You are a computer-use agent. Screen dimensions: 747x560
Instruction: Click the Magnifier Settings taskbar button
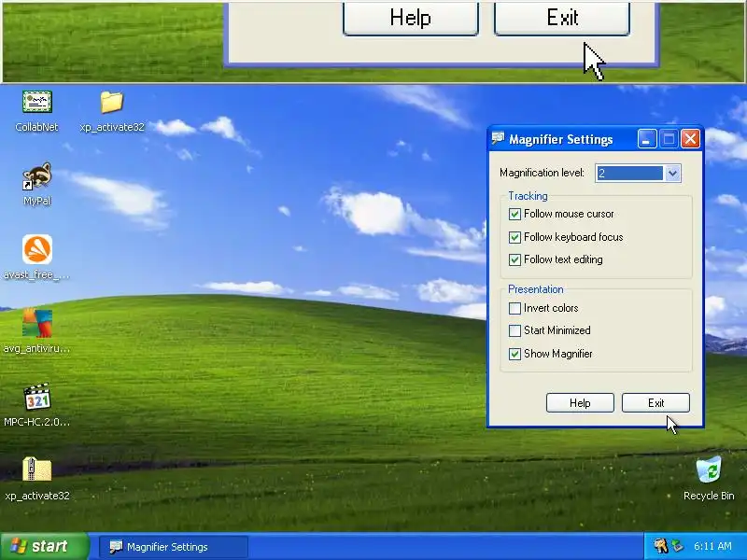pos(174,547)
